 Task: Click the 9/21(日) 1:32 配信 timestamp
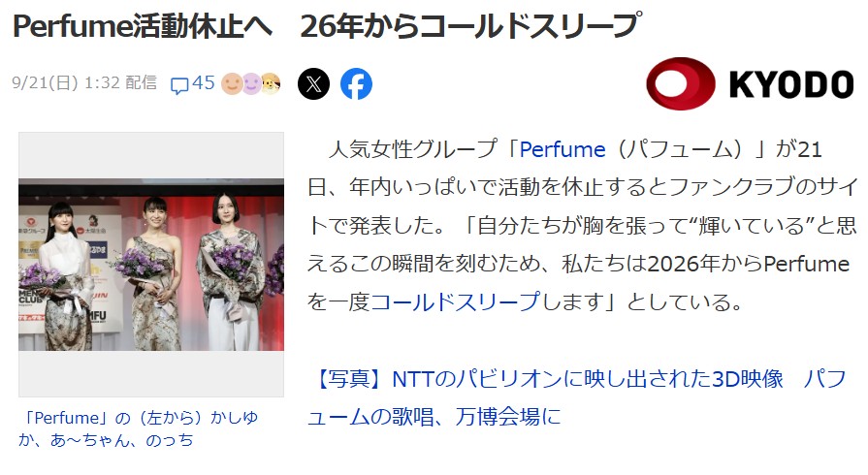pos(84,83)
